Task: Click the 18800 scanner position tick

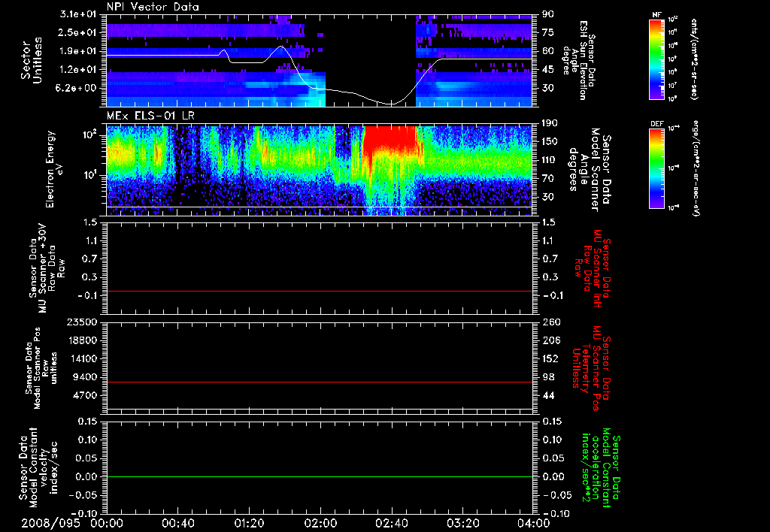Action: 82,340
